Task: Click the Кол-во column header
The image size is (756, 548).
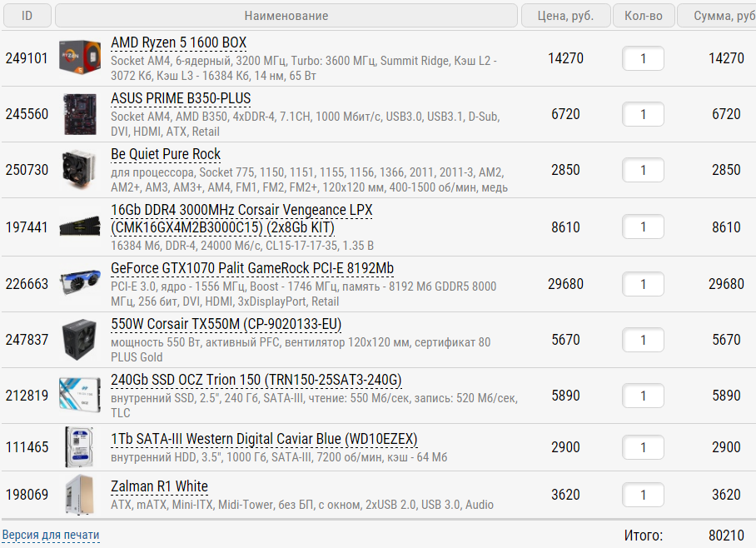Action: pyautogui.click(x=643, y=16)
